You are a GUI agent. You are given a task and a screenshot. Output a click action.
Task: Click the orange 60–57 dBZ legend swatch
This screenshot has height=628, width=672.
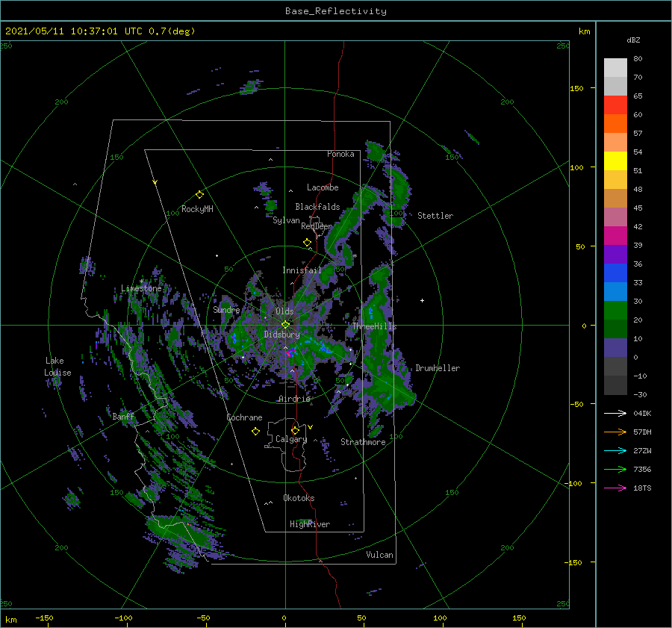615,124
